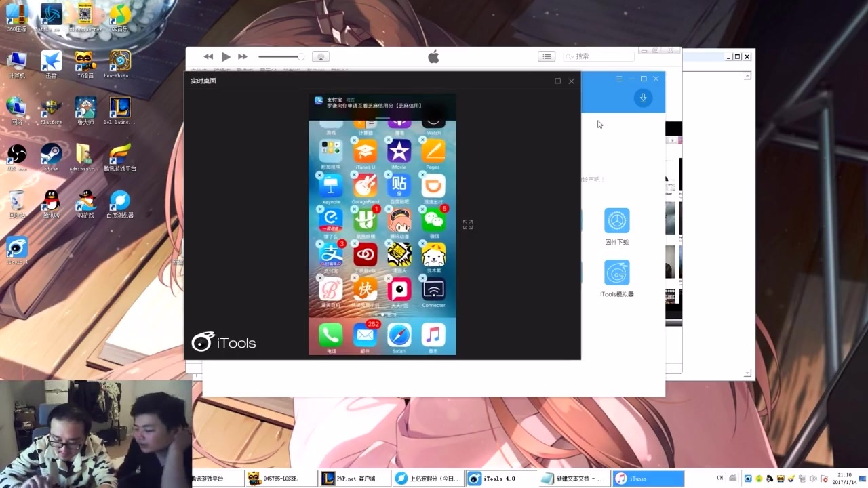Click the CH language indicator in tray
This screenshot has height=488, width=868.
click(x=720, y=479)
